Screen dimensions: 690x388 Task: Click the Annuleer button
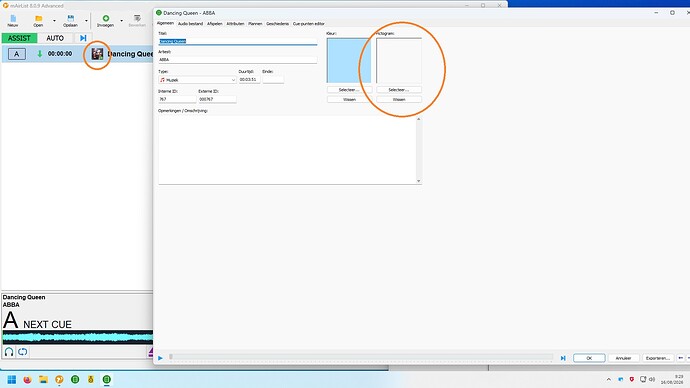pos(623,358)
